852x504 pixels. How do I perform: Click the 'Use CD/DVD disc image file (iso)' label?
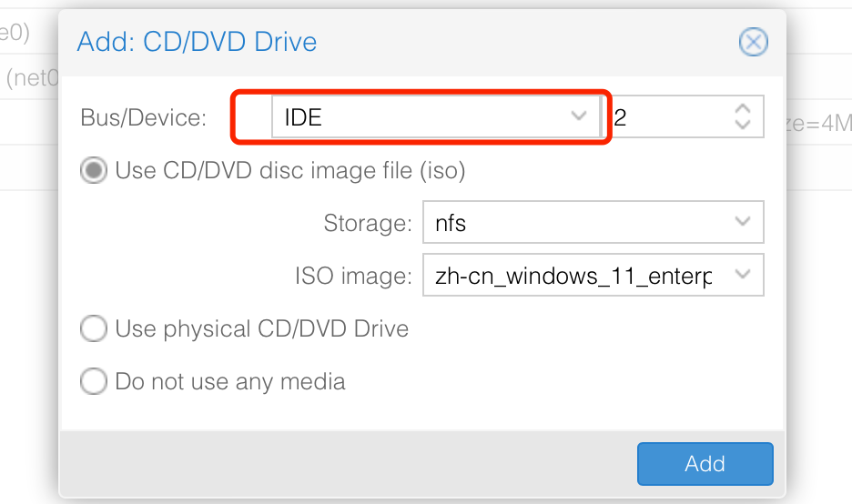tap(290, 170)
